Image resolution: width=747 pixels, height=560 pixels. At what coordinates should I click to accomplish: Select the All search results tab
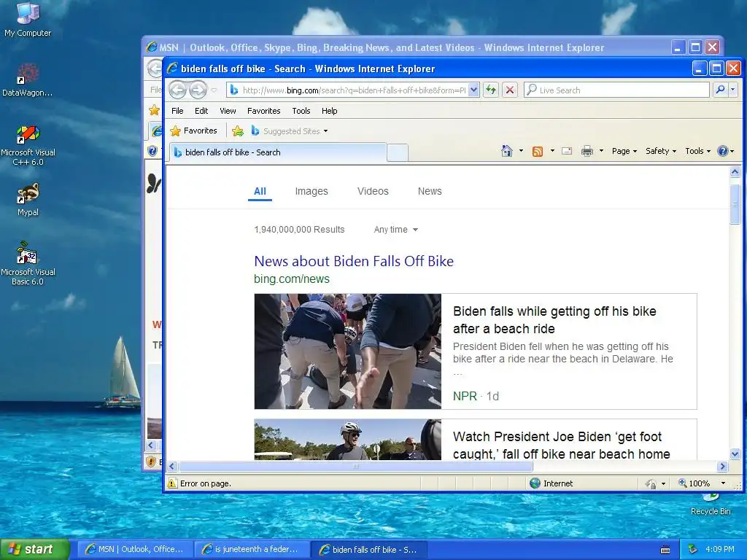pos(260,192)
